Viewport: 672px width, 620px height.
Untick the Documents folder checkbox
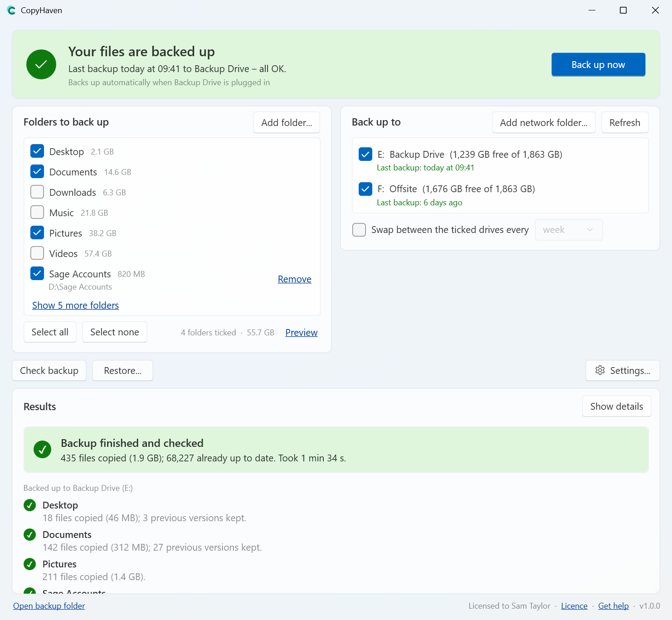pos(37,171)
